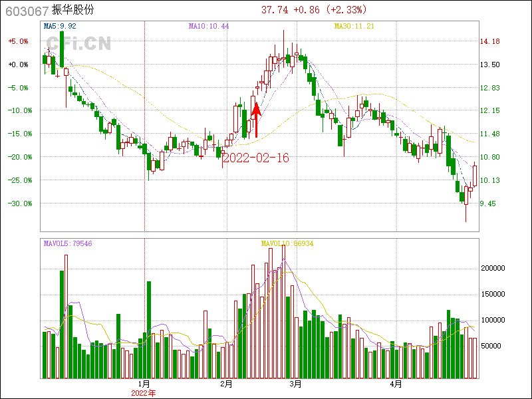
Task: Click the 2022年 year marker
Action: pyautogui.click(x=144, y=394)
